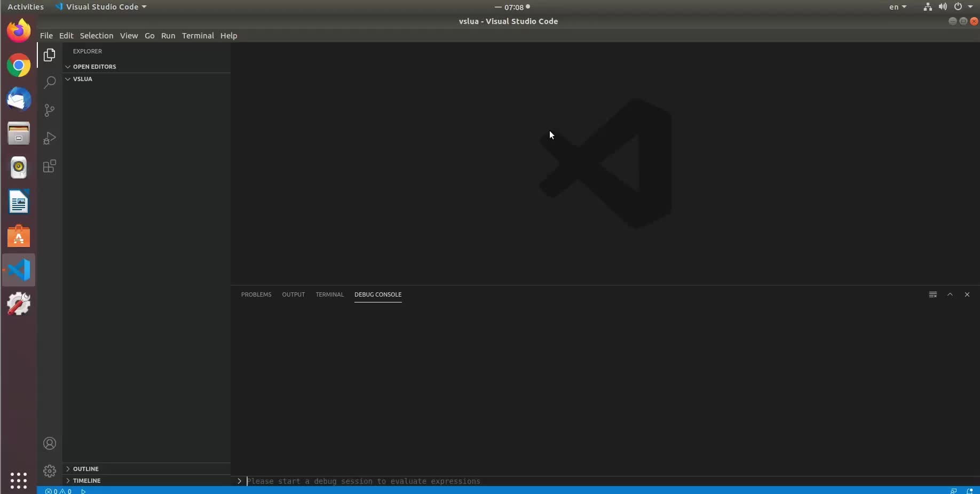This screenshot has width=980, height=494.
Task: Show Applications grid in the dock
Action: (19, 480)
